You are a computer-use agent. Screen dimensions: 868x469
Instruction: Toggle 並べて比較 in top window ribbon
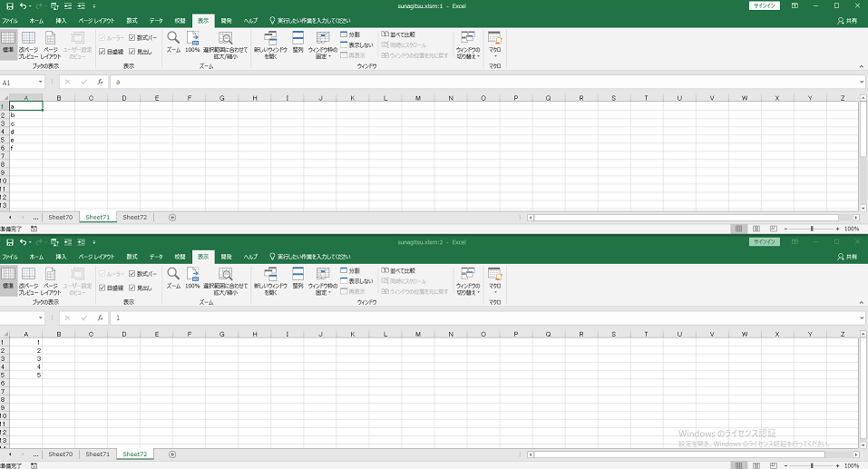[x=398, y=34]
